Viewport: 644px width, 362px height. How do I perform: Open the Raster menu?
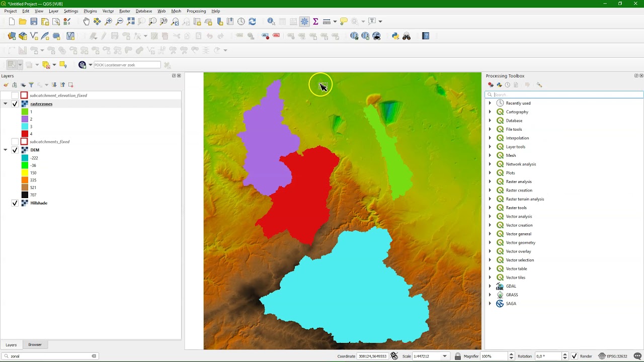coord(125,11)
